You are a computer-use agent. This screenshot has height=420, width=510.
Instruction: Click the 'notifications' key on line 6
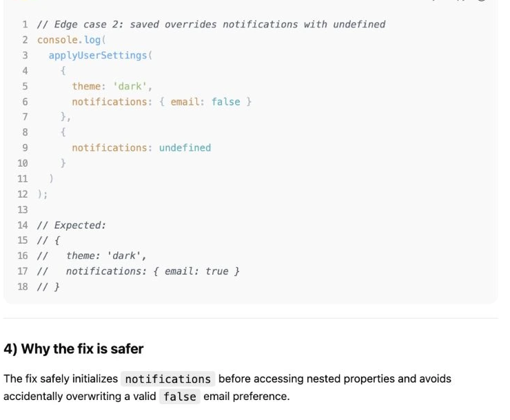(110, 102)
